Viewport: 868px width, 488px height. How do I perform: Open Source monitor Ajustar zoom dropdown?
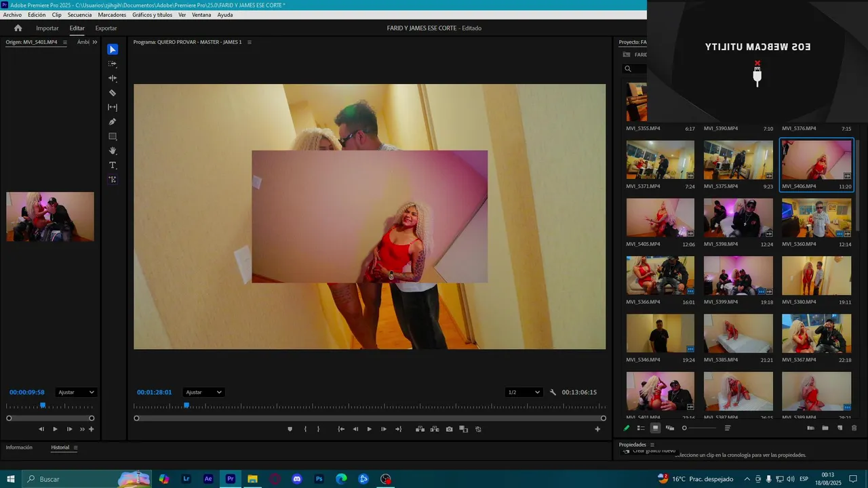(x=76, y=392)
